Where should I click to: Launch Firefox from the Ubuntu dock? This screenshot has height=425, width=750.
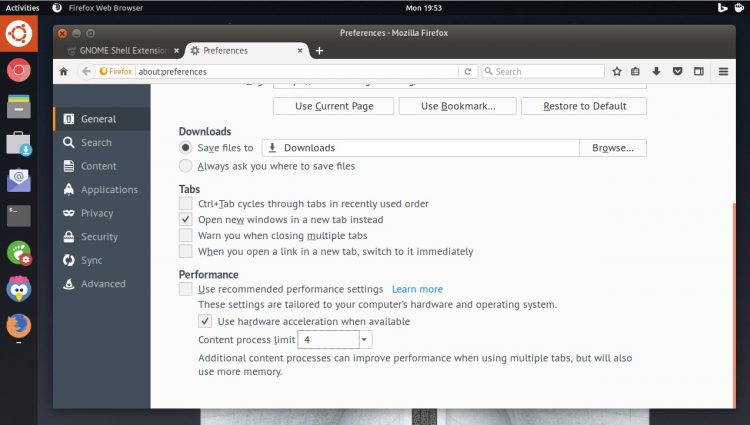coord(19,326)
